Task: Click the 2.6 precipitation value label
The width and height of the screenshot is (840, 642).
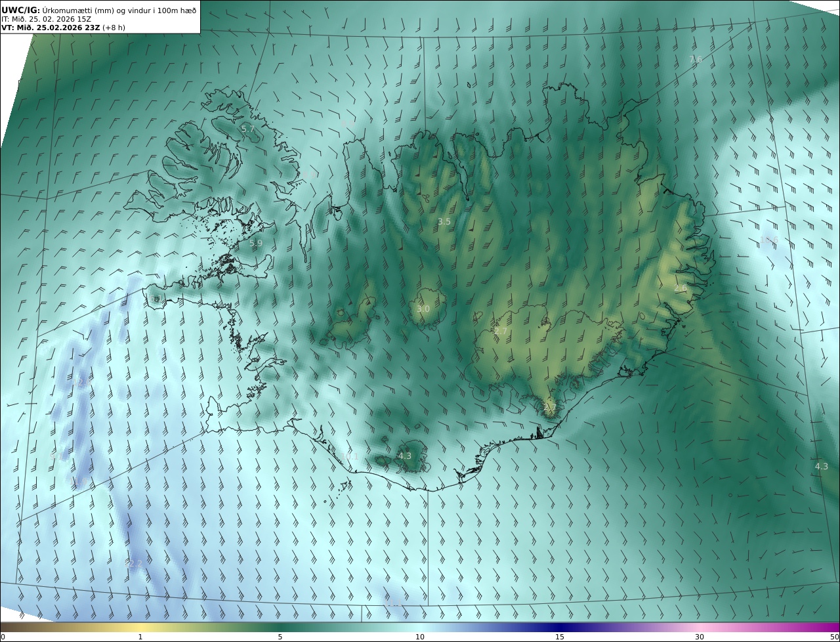Action: (681, 288)
